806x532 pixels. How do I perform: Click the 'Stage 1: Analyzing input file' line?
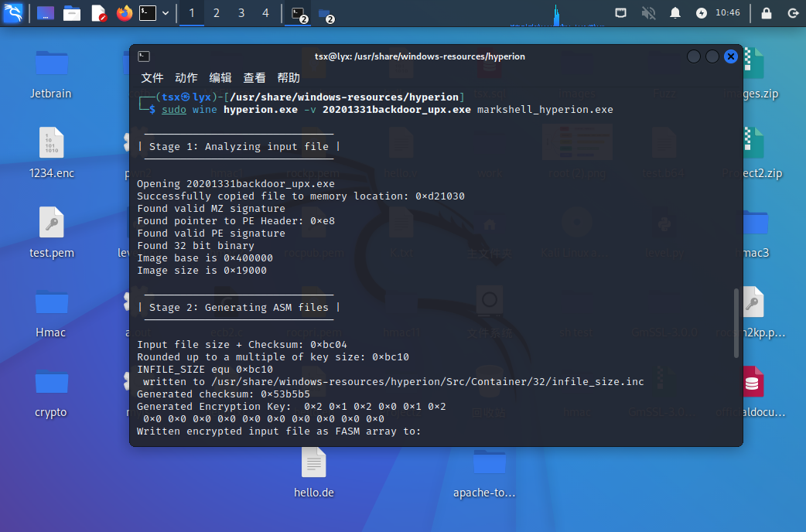click(x=239, y=147)
